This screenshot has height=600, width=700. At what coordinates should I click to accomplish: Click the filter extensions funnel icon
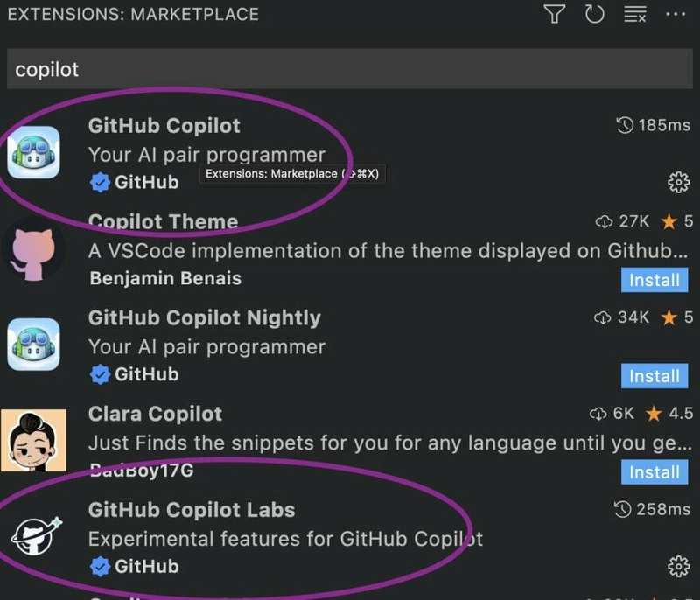pyautogui.click(x=554, y=14)
